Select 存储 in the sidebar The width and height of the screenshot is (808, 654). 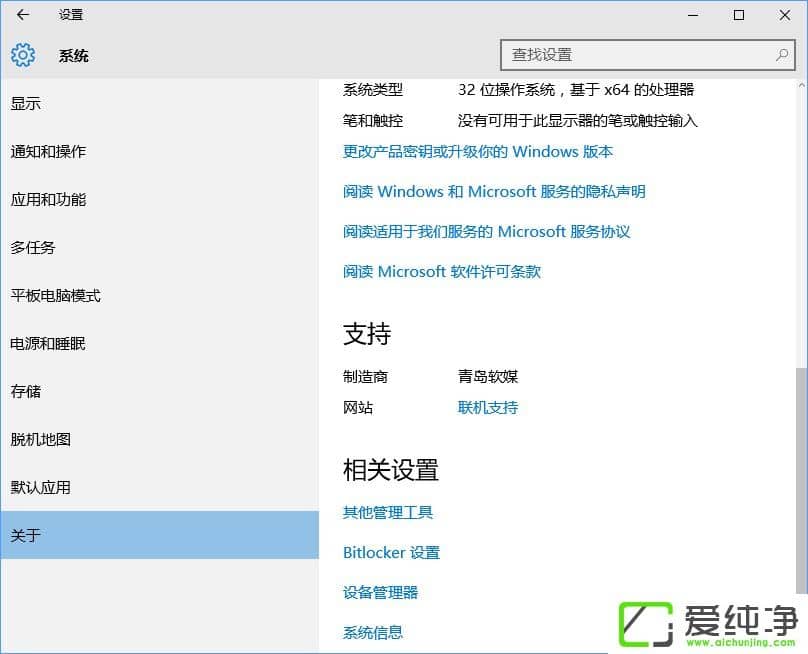click(x=26, y=392)
